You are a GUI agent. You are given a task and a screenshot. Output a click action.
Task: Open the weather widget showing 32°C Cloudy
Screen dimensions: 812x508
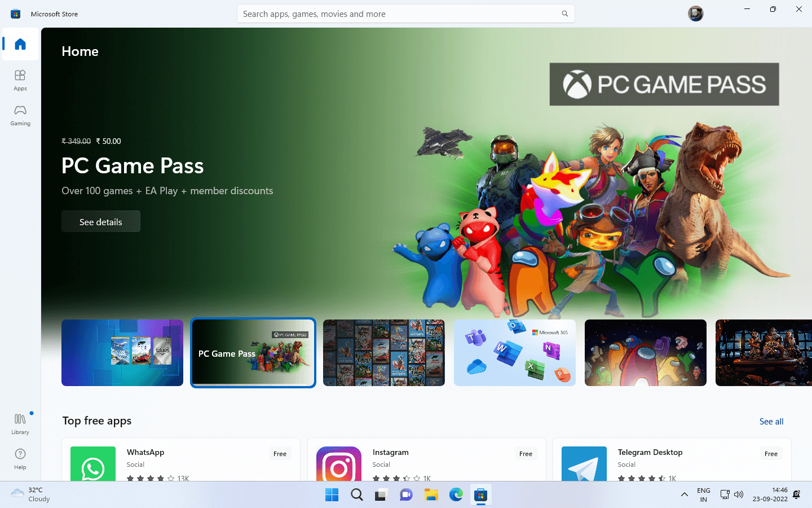[x=31, y=494]
